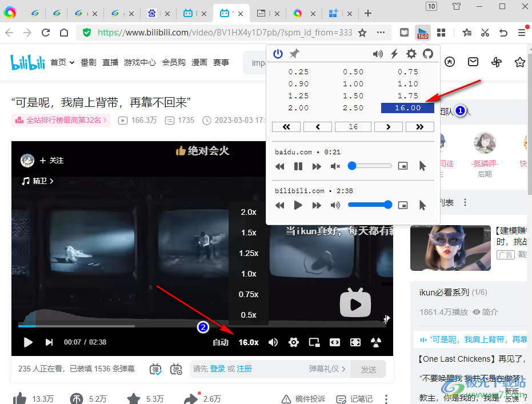Choose 1.5x in player speed menu
The width and height of the screenshot is (532, 404).
[249, 233]
